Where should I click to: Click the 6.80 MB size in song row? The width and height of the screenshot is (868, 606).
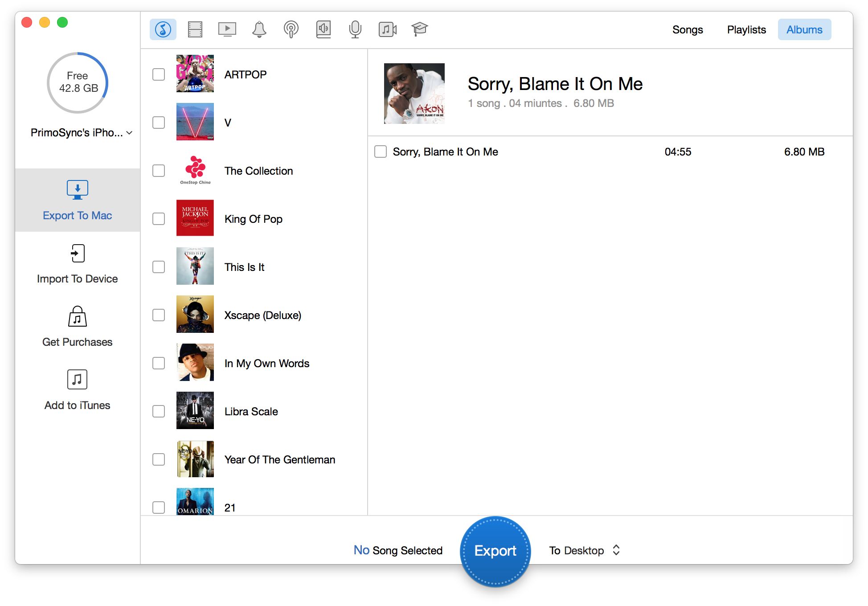point(804,152)
